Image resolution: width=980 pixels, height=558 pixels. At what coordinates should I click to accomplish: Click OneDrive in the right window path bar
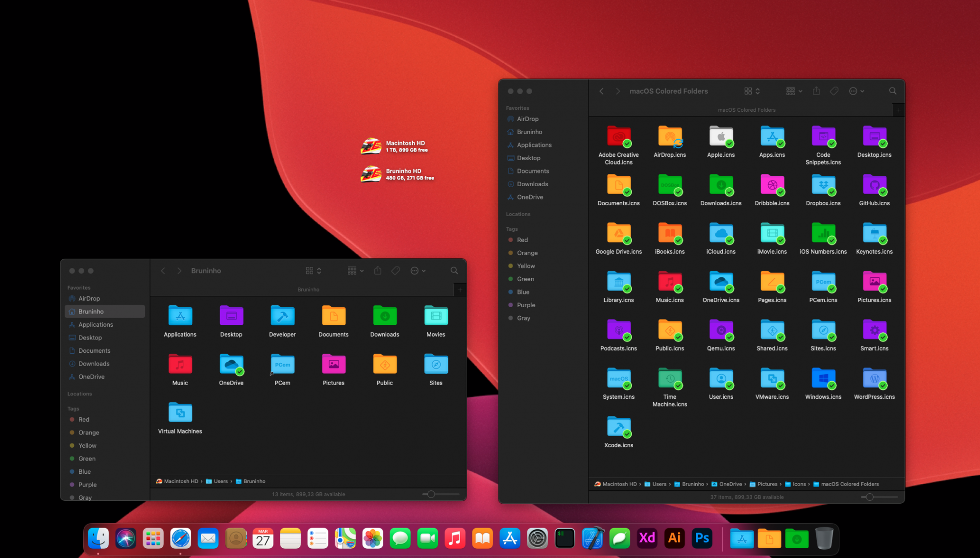727,484
